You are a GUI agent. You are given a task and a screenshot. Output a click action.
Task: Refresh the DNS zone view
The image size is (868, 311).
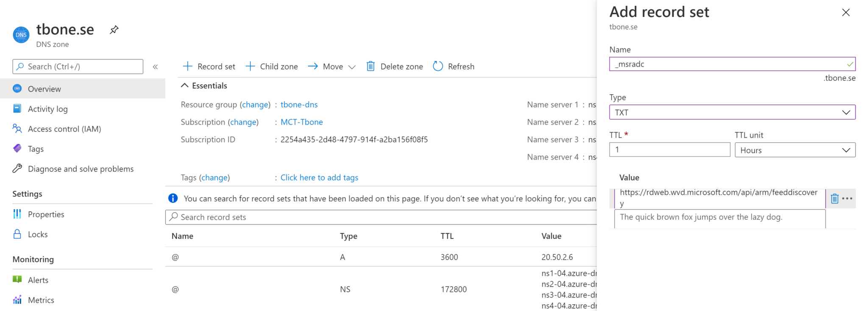click(453, 66)
